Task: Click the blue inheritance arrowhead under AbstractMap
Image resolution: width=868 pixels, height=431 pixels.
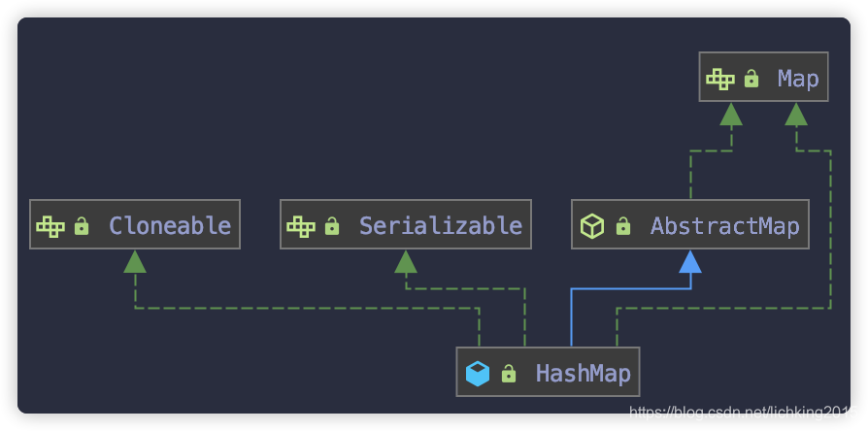Action: pos(690,262)
